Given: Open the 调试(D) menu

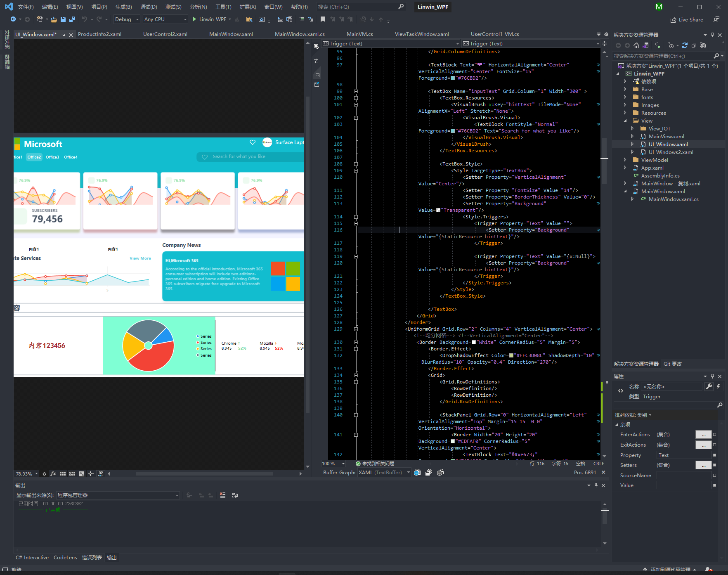Looking at the screenshot, I should tap(149, 7).
